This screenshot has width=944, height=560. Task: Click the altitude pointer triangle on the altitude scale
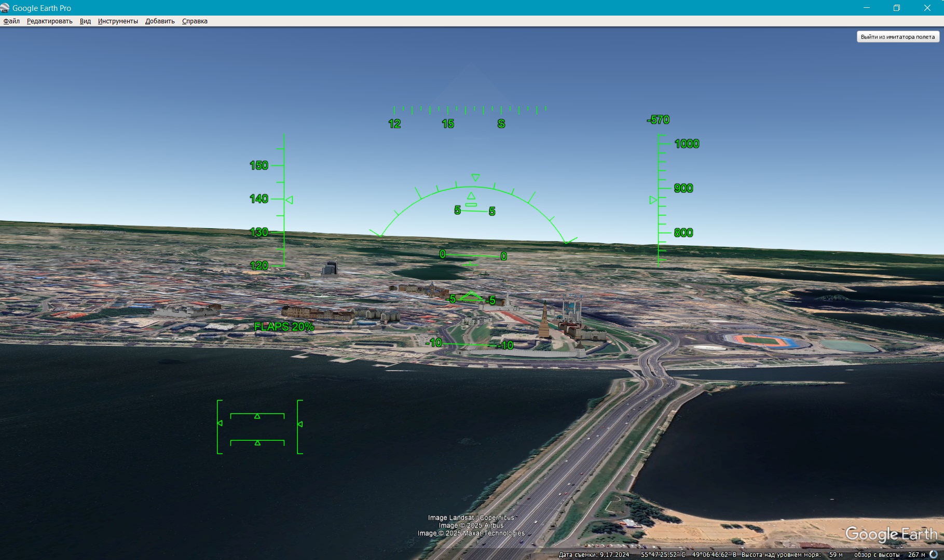click(653, 200)
